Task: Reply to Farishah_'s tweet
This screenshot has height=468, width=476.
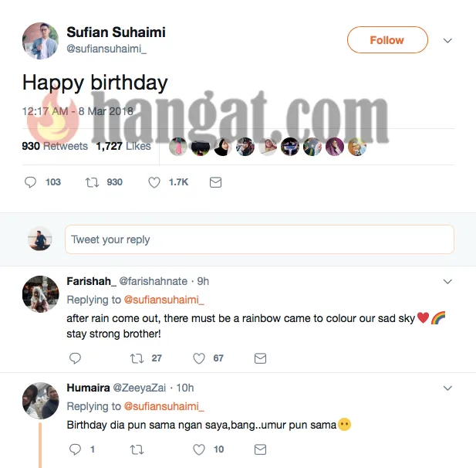Action: click(x=75, y=358)
